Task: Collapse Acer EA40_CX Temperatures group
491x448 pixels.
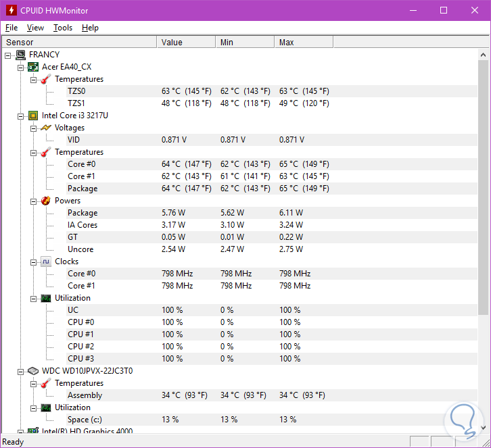Action: click(34, 80)
